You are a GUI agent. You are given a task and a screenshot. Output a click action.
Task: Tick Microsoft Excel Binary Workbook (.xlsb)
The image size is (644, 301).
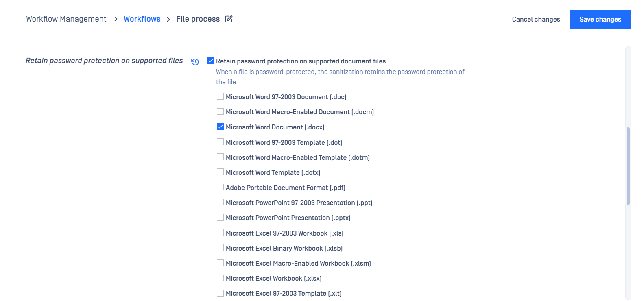tap(220, 248)
